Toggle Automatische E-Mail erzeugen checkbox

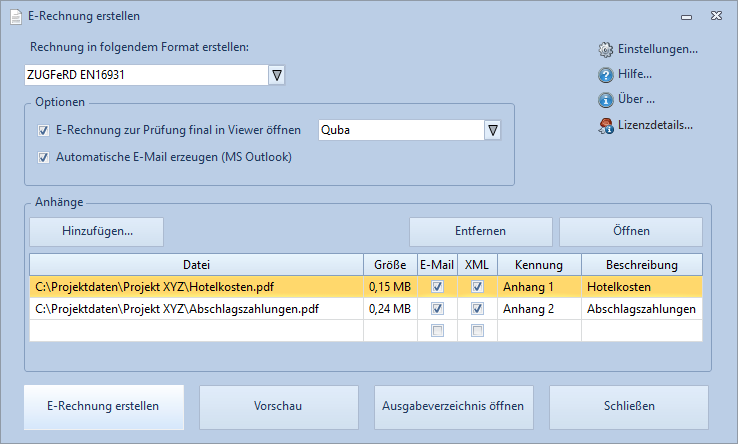click(43, 157)
